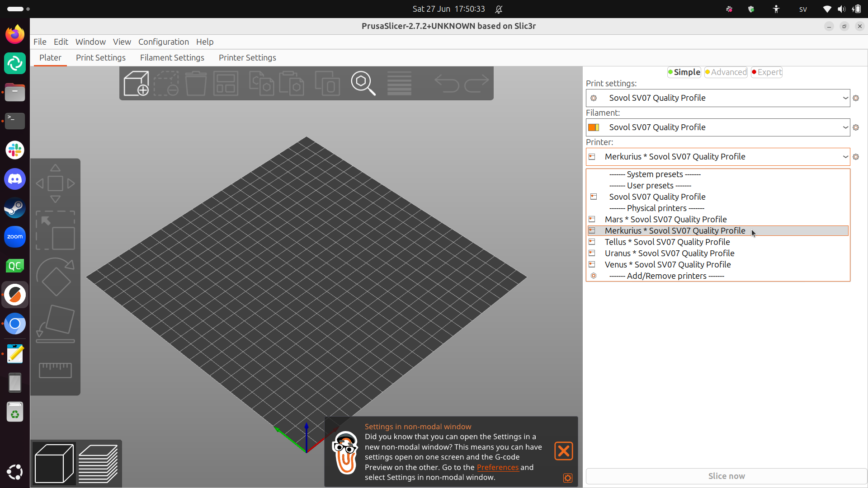Screen dimensions: 868x488
Task: Select Expert mode
Action: (x=767, y=72)
